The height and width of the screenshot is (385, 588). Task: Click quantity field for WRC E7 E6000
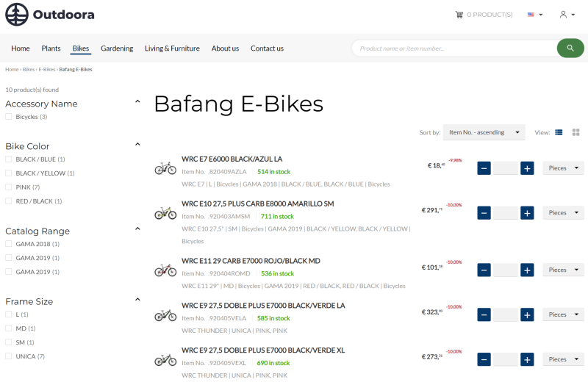pos(505,168)
